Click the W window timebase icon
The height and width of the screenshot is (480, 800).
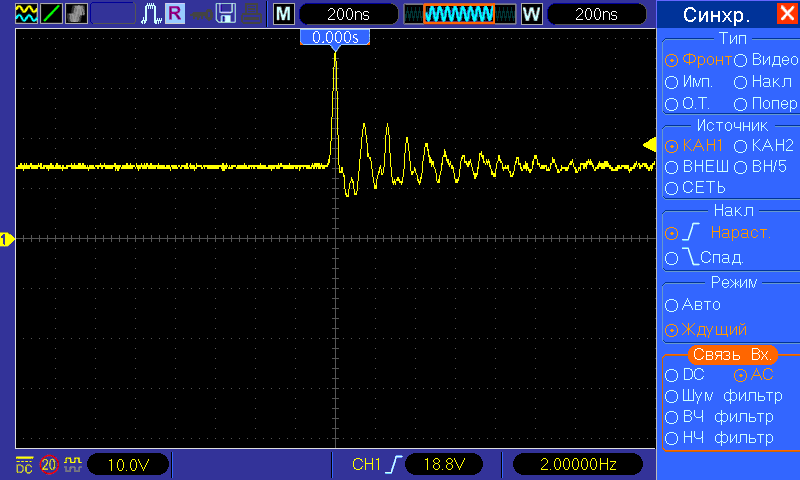click(531, 14)
